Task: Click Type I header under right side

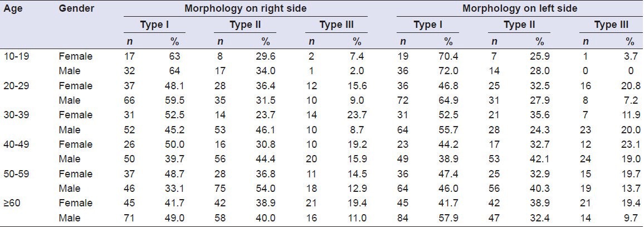Action: pos(155,25)
